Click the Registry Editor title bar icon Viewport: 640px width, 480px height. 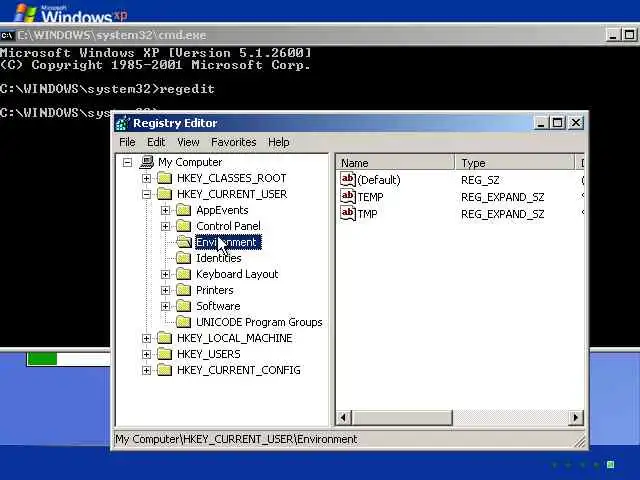[122, 123]
